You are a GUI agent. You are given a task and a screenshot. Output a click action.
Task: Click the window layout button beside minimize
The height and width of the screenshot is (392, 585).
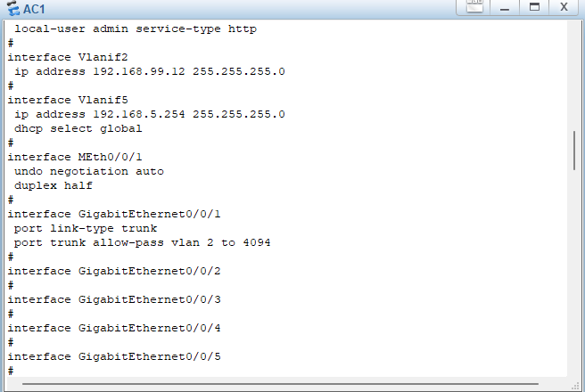point(475,7)
